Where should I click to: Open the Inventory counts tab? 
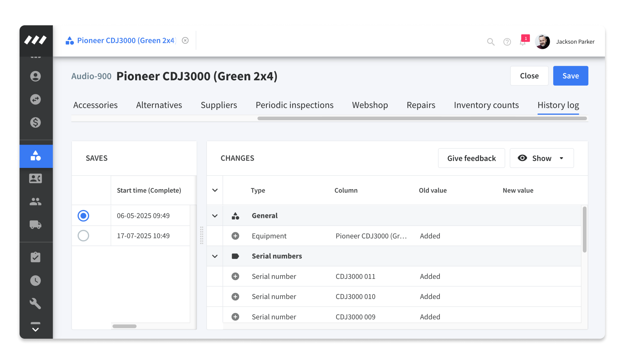(486, 105)
